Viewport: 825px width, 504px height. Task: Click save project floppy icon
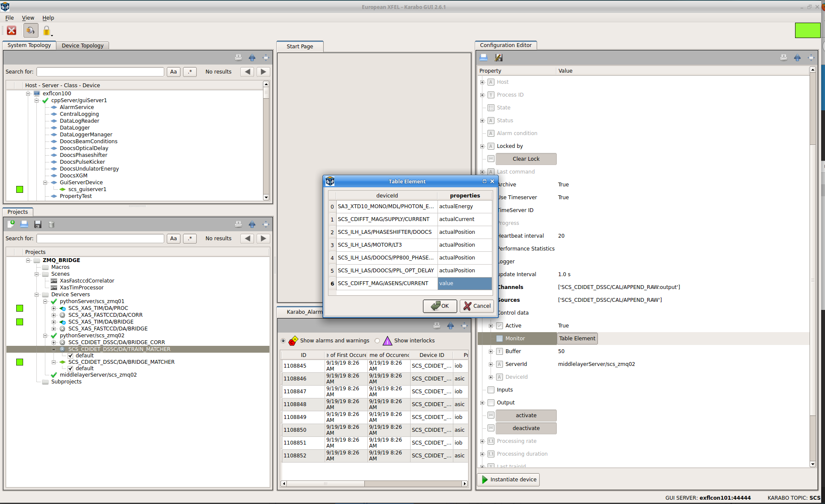click(38, 224)
